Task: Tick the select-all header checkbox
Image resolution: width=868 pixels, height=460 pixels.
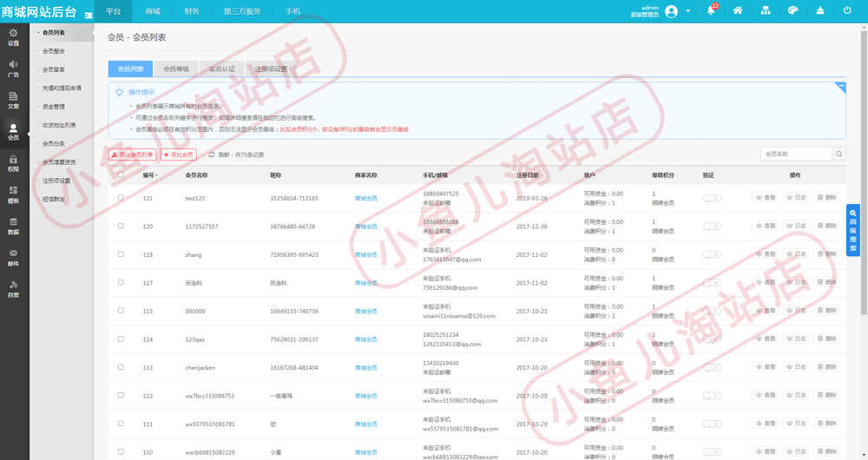Action: (121, 175)
